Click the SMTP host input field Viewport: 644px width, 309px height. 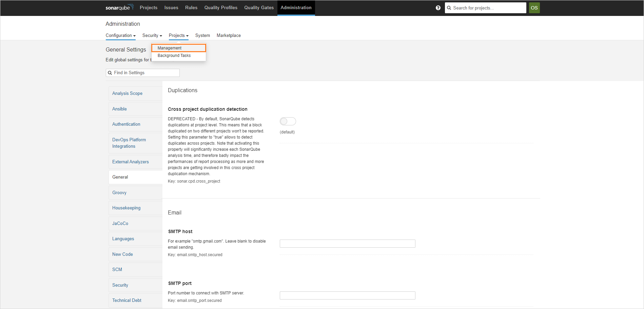tap(347, 243)
